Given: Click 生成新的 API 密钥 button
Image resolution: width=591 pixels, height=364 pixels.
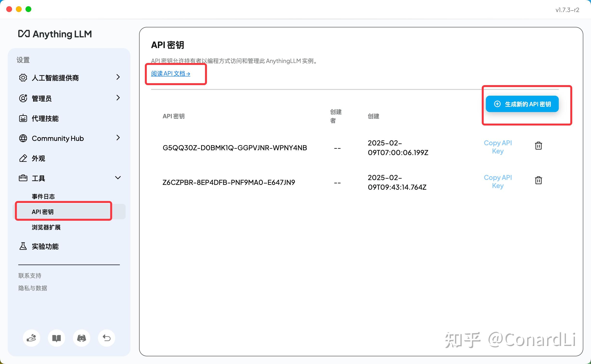Looking at the screenshot, I should pos(522,104).
